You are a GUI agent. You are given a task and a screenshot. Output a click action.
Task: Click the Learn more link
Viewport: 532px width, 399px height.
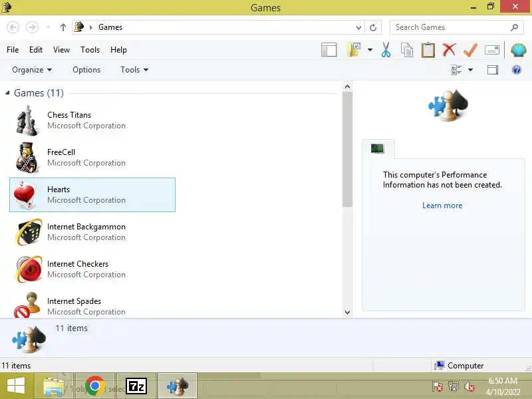(x=442, y=205)
